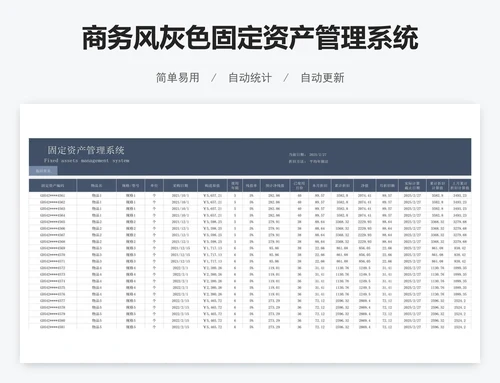Select the 使用年限 column header

235,185
